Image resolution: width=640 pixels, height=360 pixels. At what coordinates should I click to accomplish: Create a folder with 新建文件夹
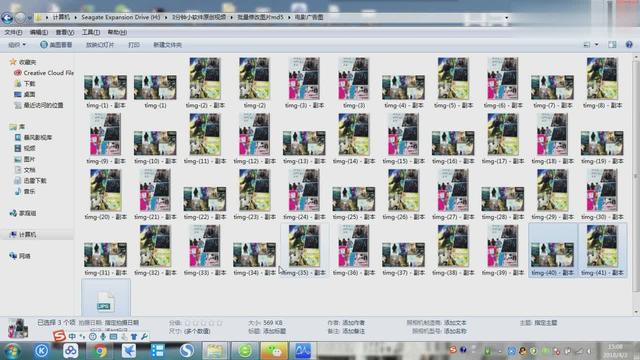pos(167,44)
